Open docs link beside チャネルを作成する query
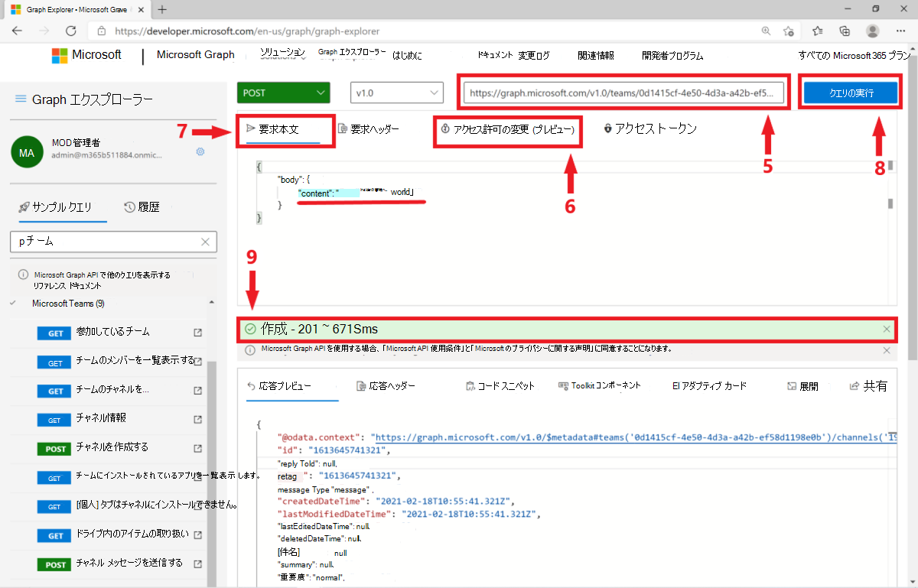 (198, 448)
